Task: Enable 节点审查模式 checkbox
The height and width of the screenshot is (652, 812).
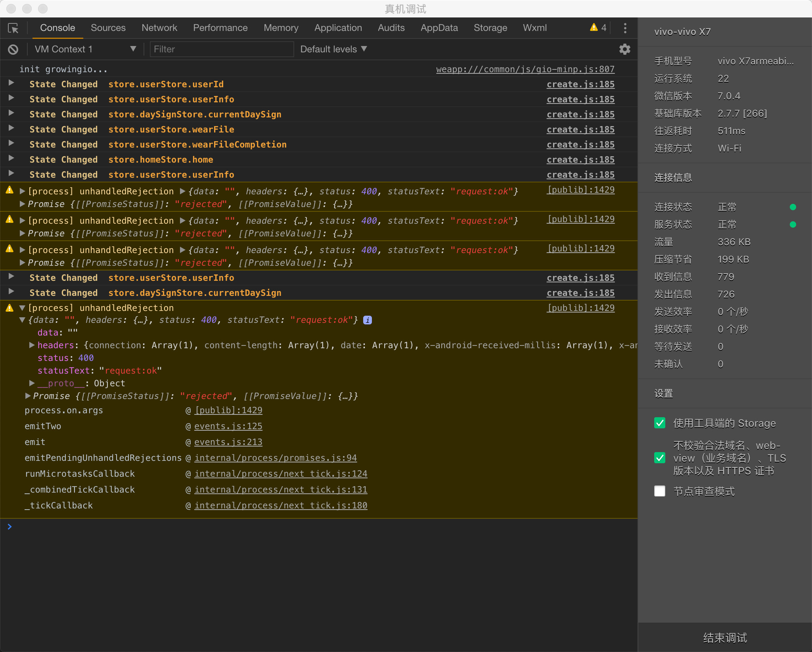Action: [660, 491]
